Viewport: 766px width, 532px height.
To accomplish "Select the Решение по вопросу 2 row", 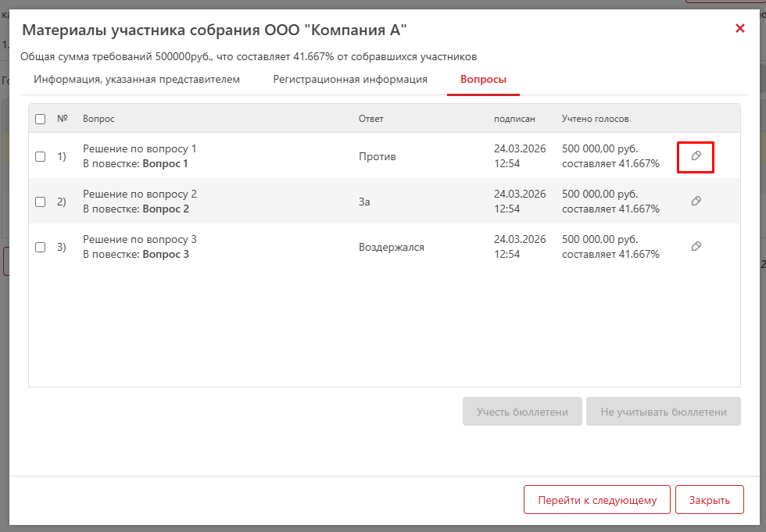I will 385,201.
